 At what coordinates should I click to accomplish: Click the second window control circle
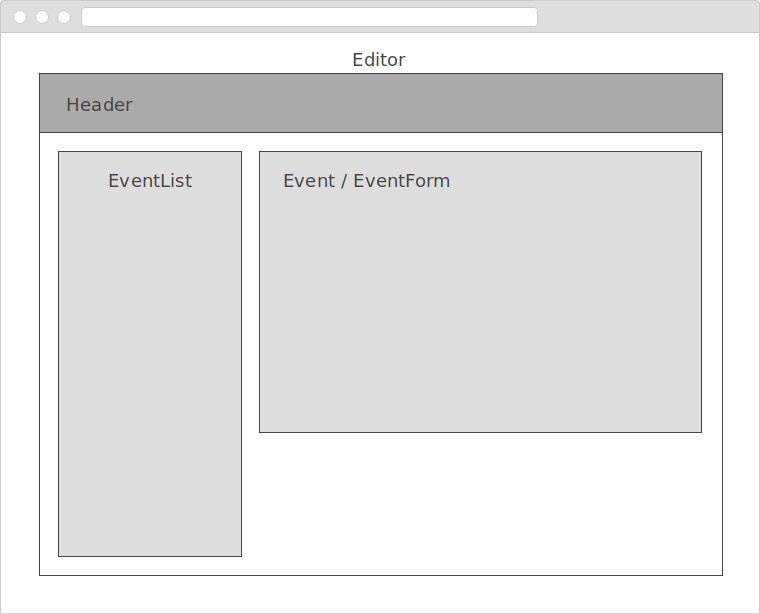pos(42,17)
